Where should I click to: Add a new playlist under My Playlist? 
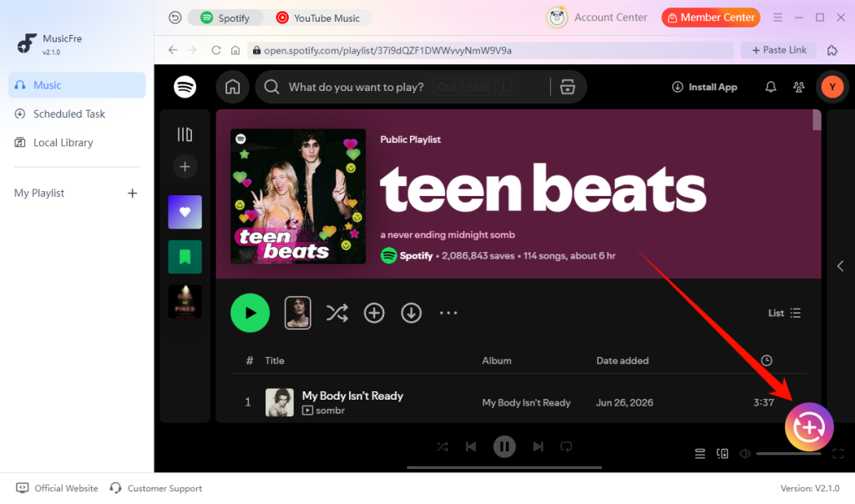132,194
